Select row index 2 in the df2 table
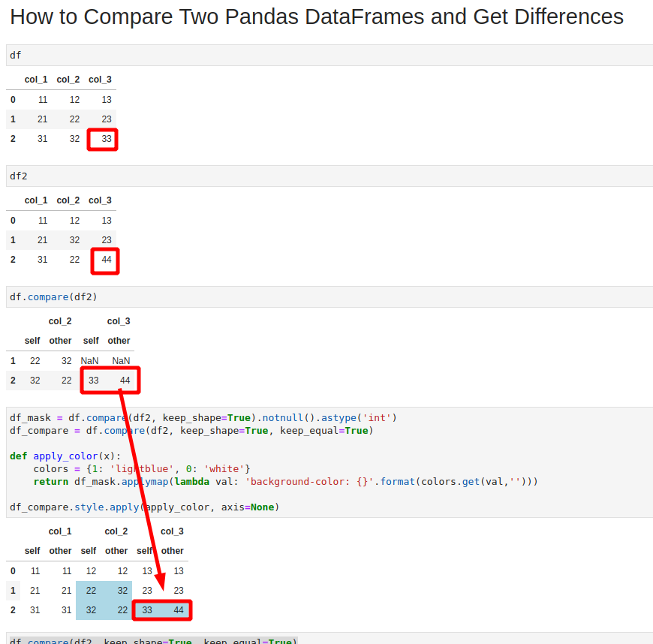 [13, 259]
